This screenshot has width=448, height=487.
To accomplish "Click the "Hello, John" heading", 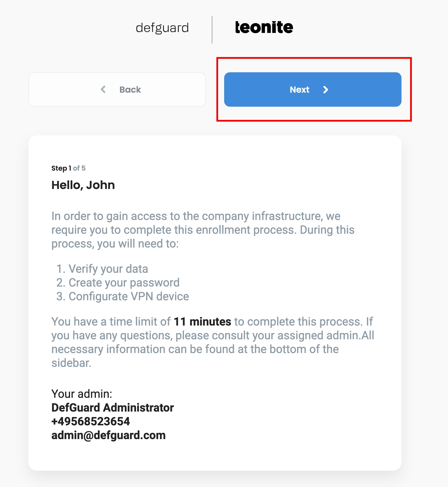I will [83, 185].
